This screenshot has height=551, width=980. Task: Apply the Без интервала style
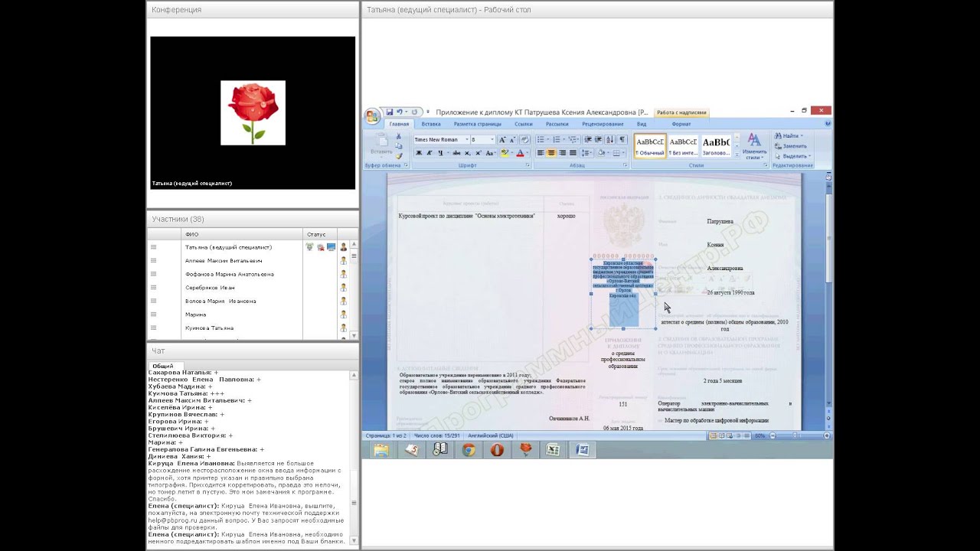(683, 145)
